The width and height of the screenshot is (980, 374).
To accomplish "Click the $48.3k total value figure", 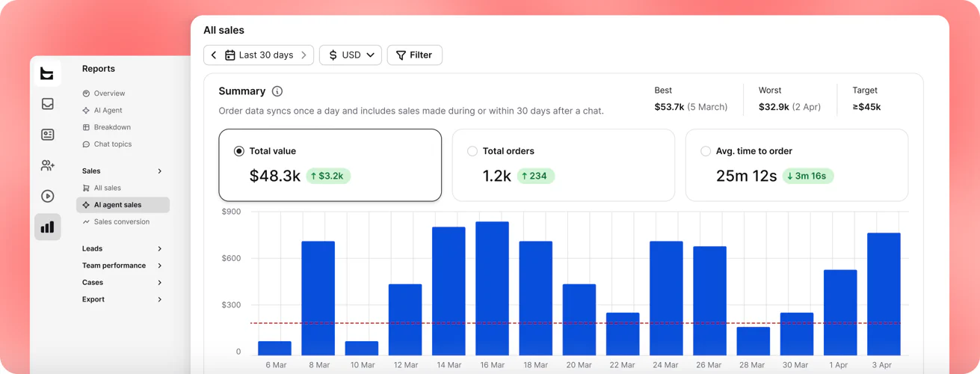I will 275,177.
